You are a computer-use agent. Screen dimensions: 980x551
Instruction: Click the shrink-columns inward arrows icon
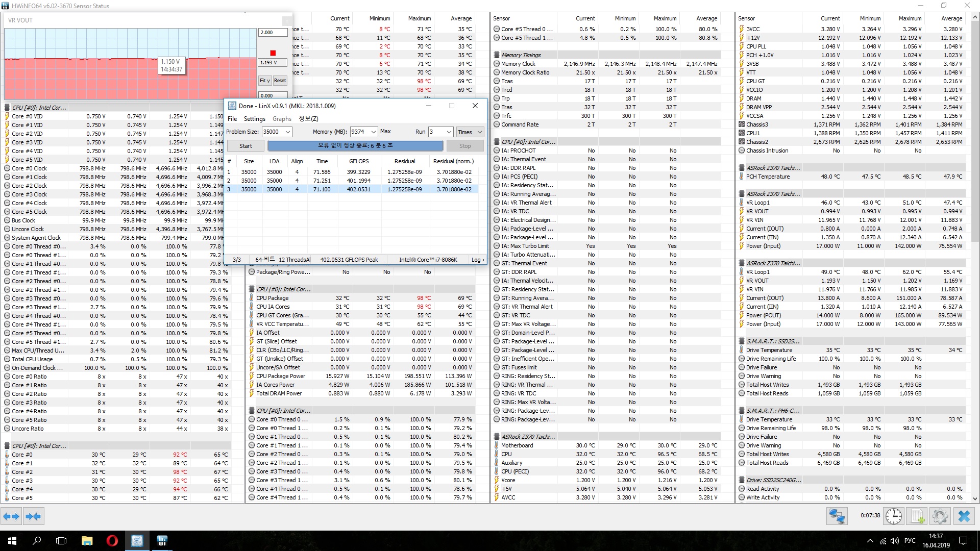[x=33, y=516]
